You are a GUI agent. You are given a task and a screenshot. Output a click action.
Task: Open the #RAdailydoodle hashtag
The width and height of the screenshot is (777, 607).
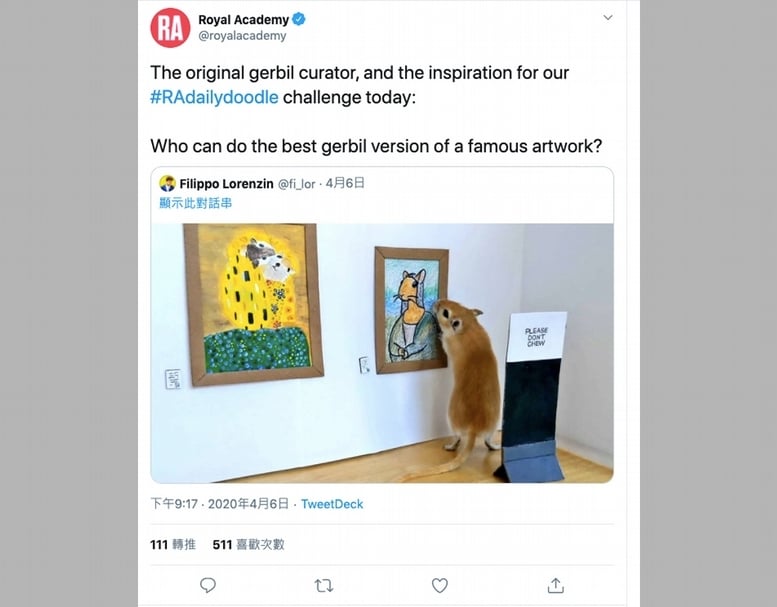pyautogui.click(x=214, y=97)
